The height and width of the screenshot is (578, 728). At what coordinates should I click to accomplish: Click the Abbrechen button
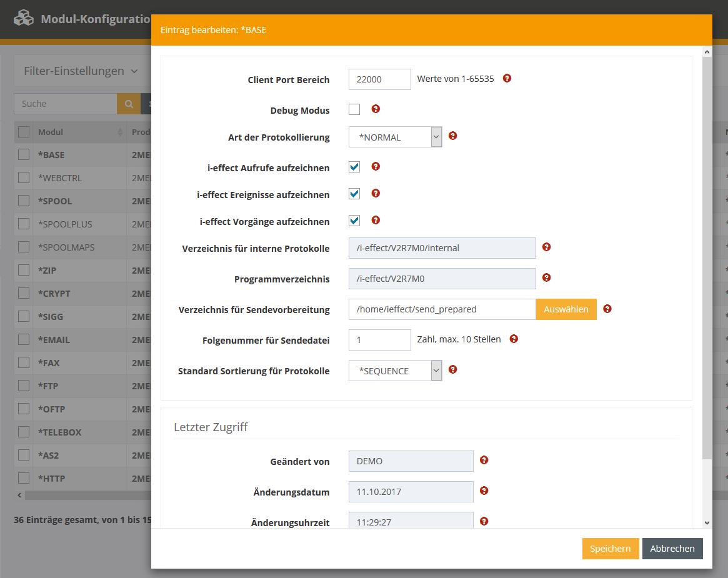[x=672, y=549]
